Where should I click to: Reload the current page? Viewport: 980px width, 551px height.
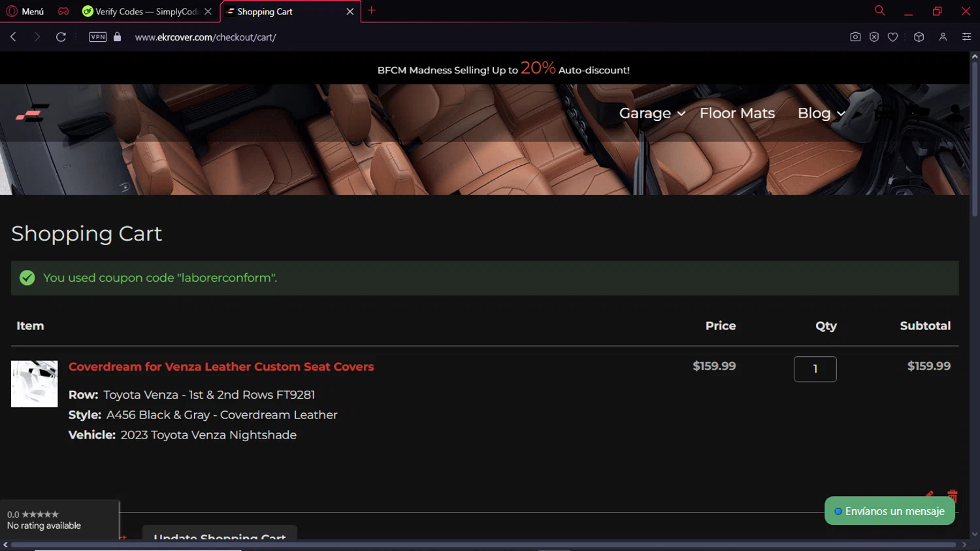point(61,37)
